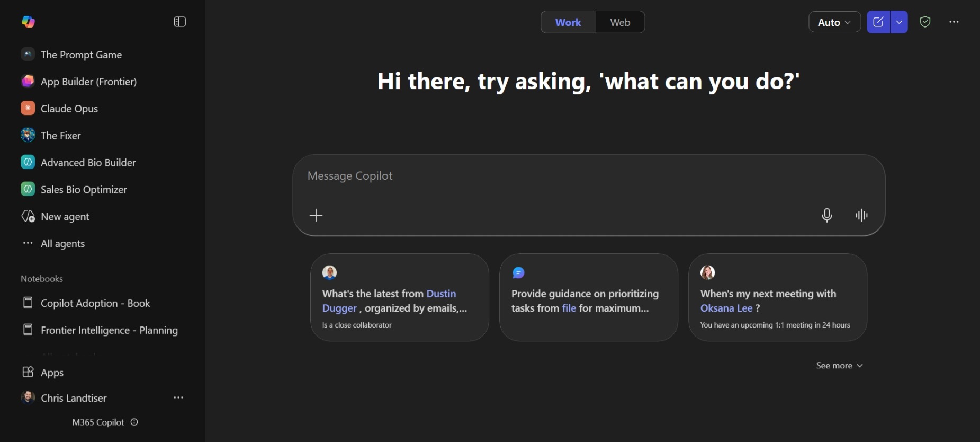The height and width of the screenshot is (442, 980).
Task: Click the shield protection icon
Action: 925,22
